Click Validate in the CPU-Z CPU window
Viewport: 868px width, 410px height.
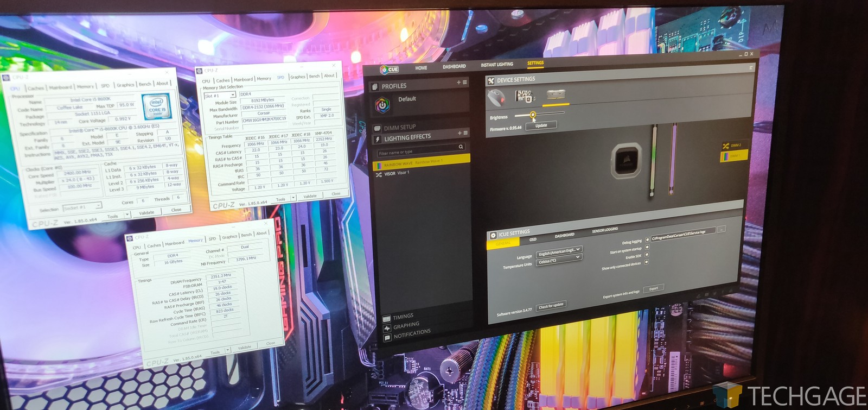click(146, 213)
